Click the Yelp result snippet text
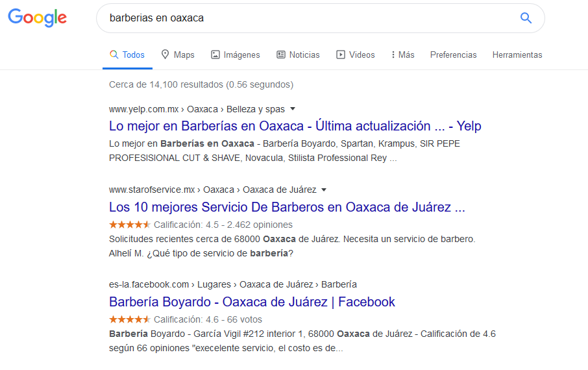This screenshot has width=588, height=370. pos(285,151)
